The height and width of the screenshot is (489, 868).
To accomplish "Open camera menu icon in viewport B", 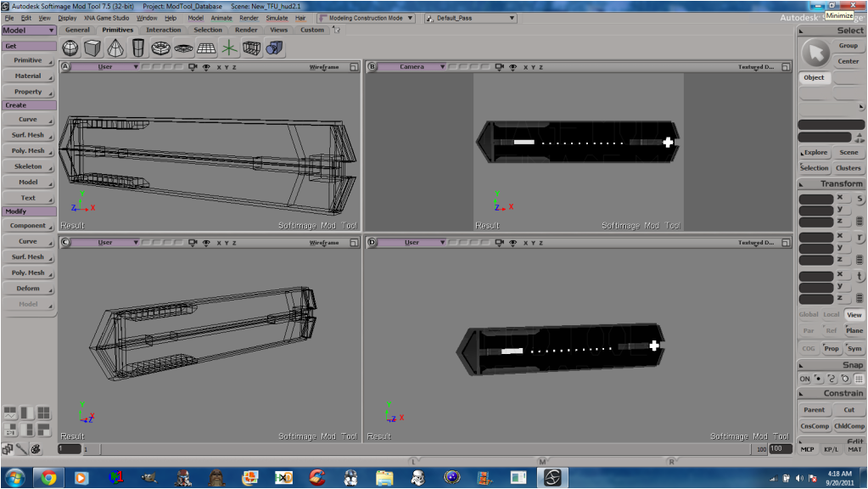I will [x=499, y=67].
